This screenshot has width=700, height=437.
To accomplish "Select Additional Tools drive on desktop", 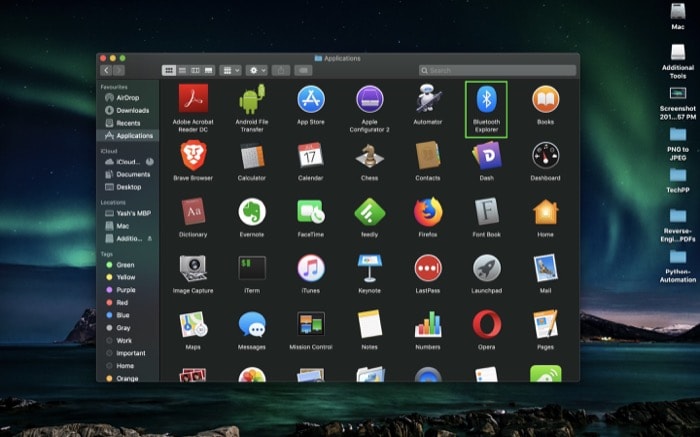I will [678, 61].
